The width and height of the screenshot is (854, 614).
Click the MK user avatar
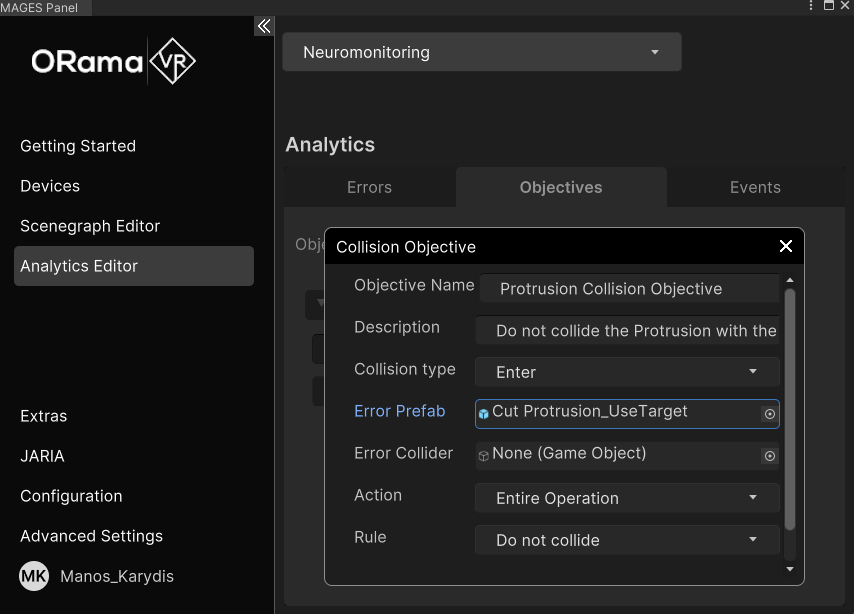coord(34,576)
